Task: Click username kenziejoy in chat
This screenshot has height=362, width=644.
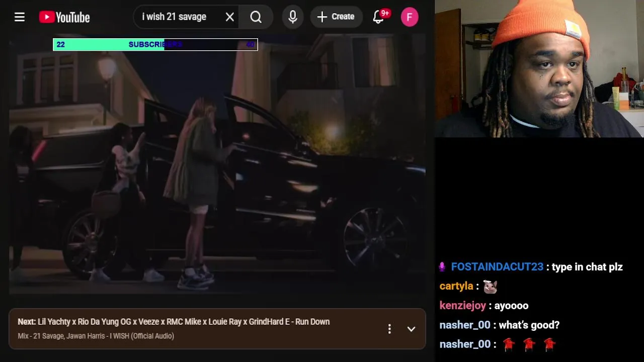Action: coord(463,306)
